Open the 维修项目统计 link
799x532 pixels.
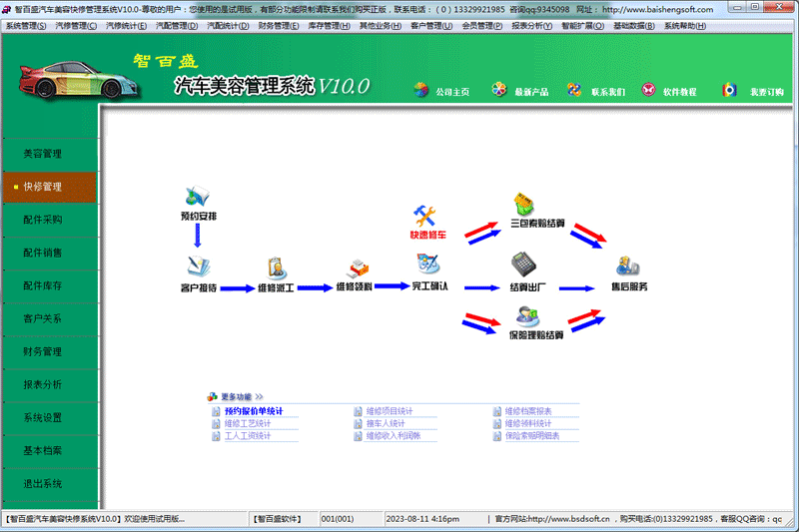390,411
